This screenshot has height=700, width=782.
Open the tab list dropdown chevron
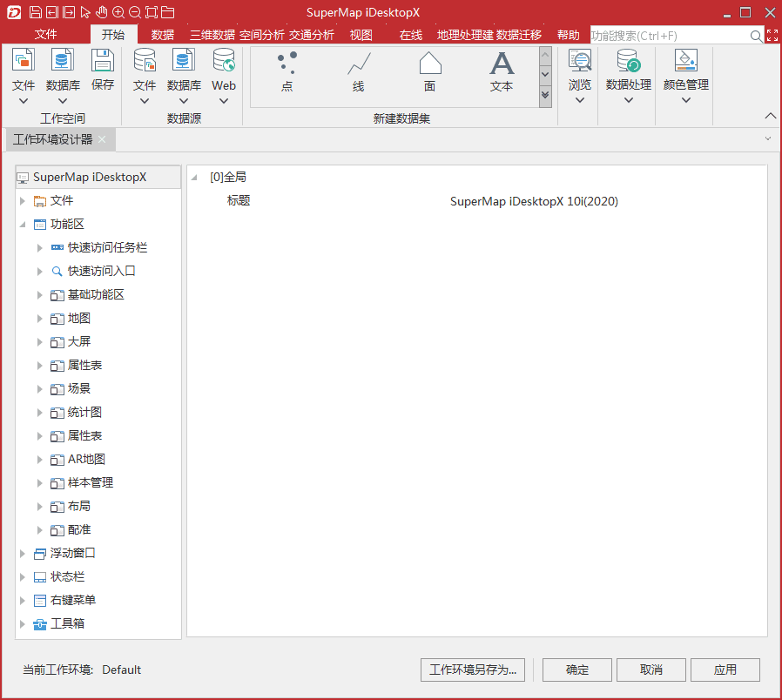(x=767, y=138)
